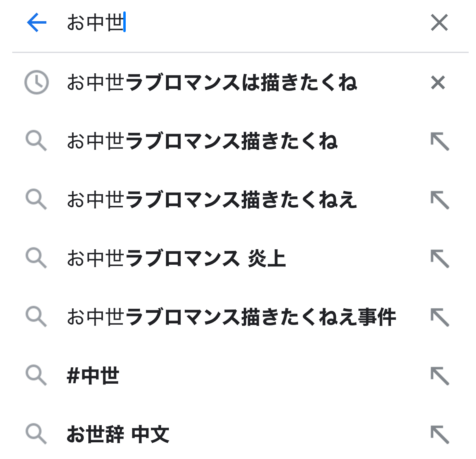Insert お中世ラブロマンス描きたくねえ using its arrow
This screenshot has width=476, height=459.
pyautogui.click(x=439, y=200)
